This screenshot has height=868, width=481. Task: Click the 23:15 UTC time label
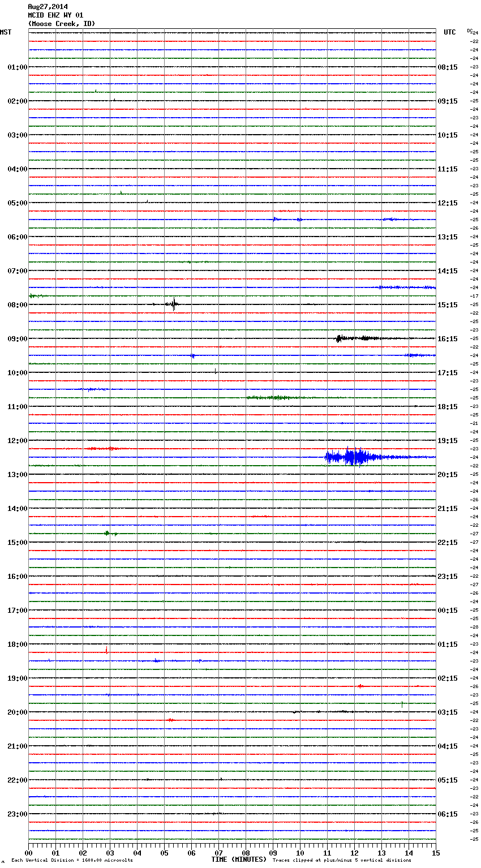point(448,577)
